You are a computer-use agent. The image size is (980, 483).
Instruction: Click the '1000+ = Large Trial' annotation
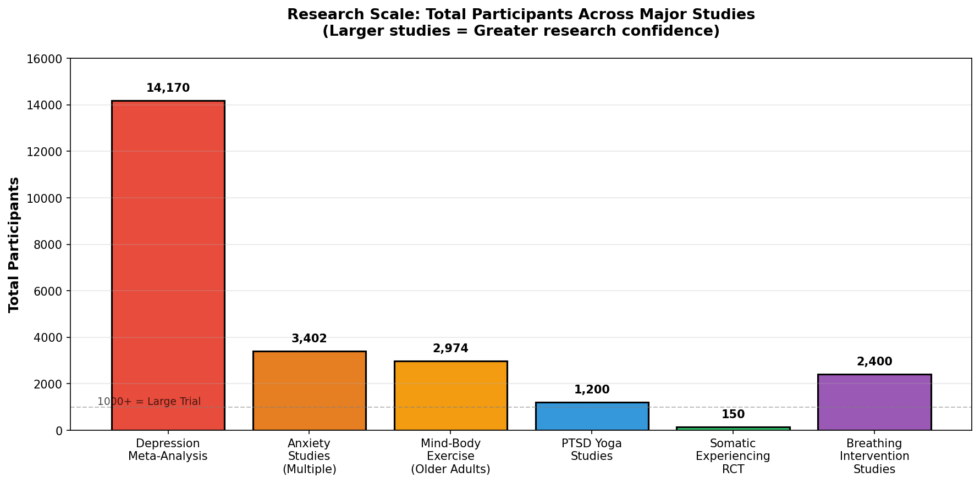point(149,402)
